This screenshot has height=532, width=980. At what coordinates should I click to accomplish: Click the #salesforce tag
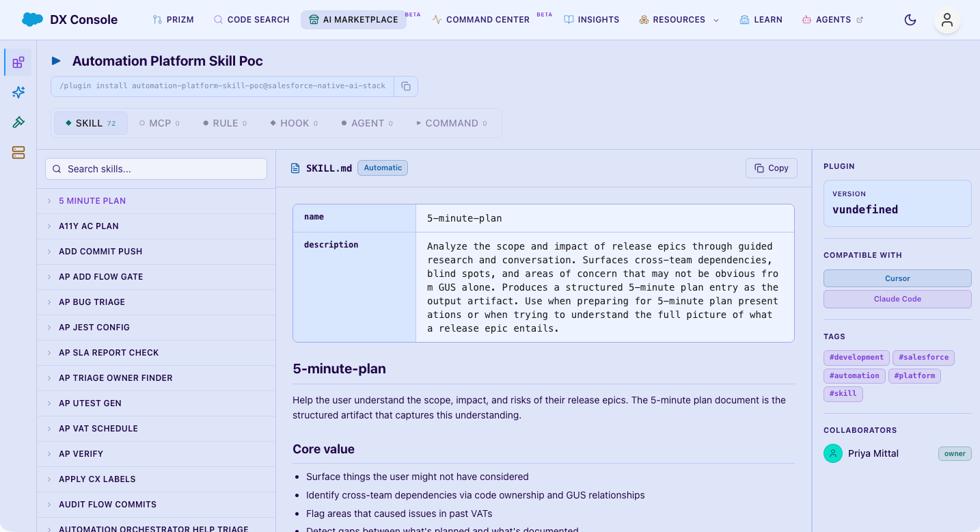tap(923, 357)
